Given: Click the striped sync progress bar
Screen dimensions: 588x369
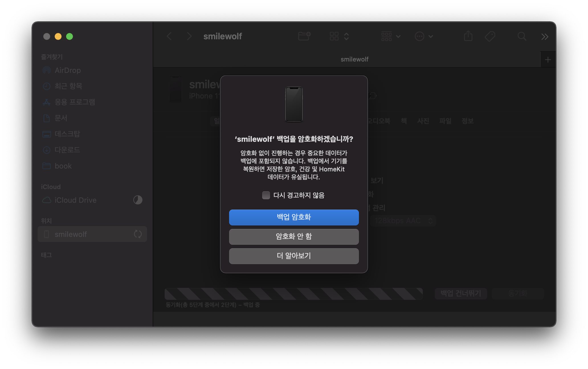Looking at the screenshot, I should 293,294.
